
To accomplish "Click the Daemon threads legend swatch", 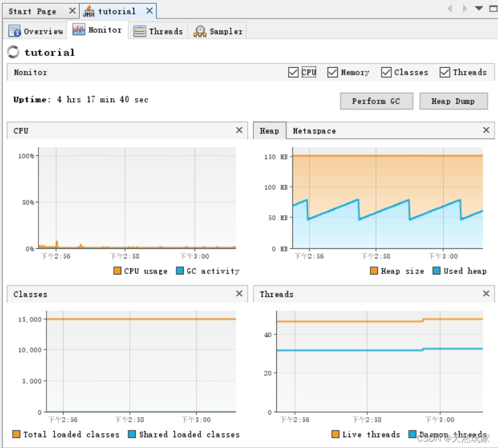I will coord(413,434).
